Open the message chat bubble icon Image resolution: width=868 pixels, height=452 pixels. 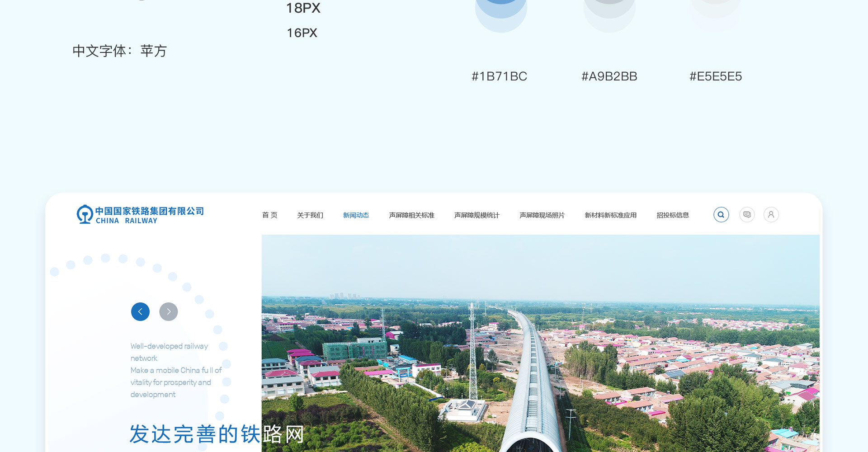click(x=747, y=215)
